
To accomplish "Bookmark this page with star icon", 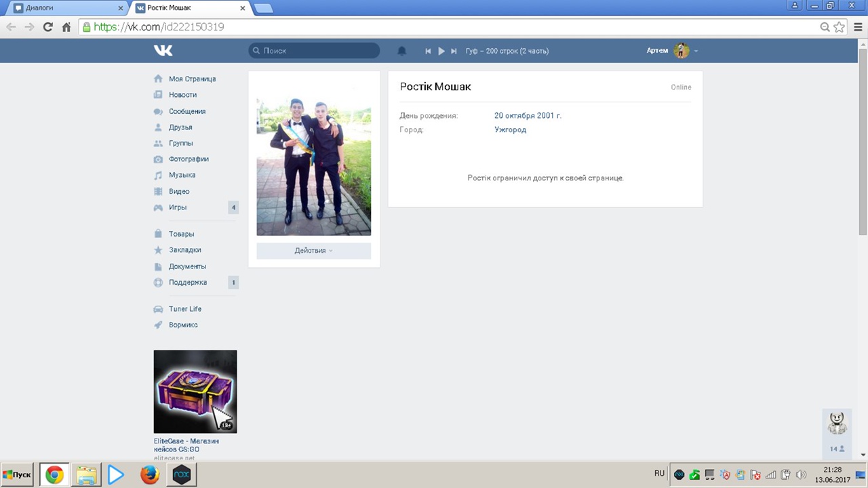I will click(839, 27).
